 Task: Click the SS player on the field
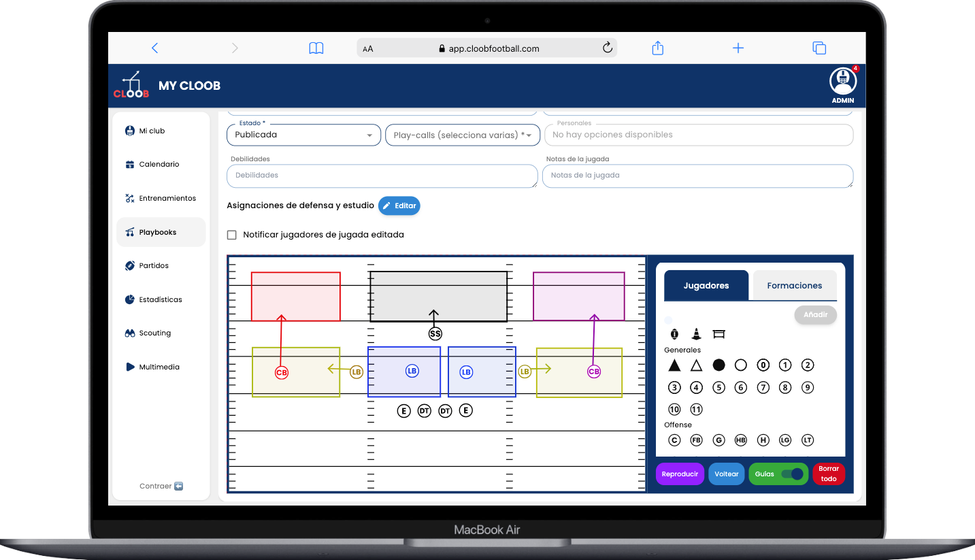pyautogui.click(x=435, y=334)
